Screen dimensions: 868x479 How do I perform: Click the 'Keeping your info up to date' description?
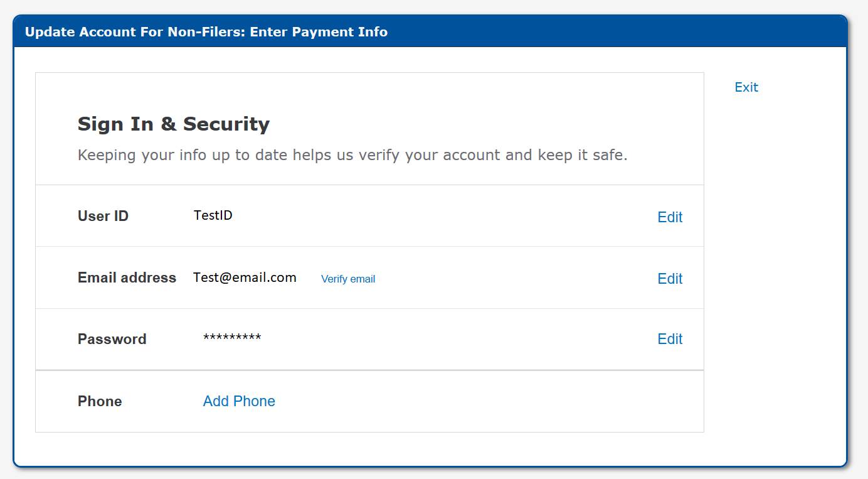(x=352, y=155)
